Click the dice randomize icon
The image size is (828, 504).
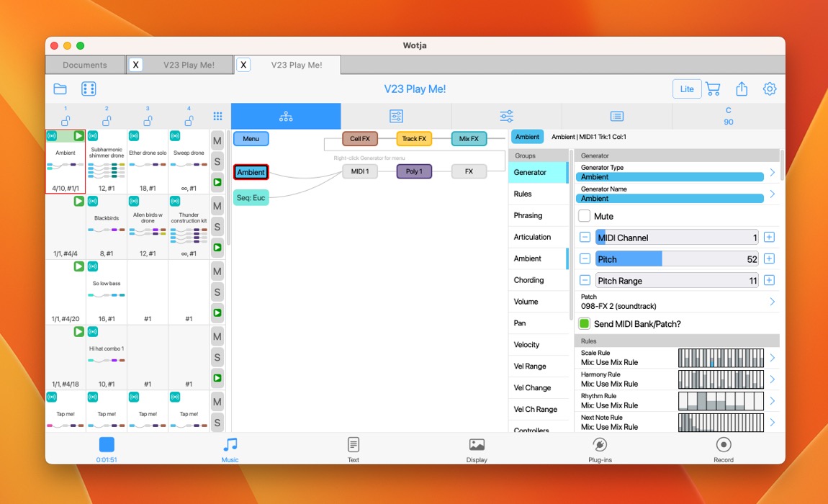coord(89,89)
